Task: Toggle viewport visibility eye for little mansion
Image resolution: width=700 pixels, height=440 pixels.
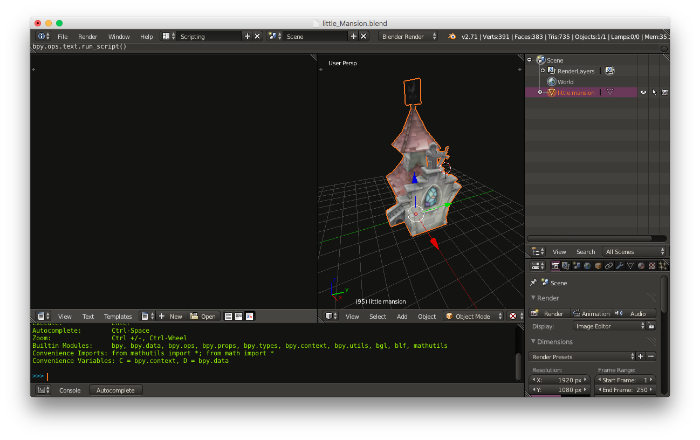Action: click(643, 92)
